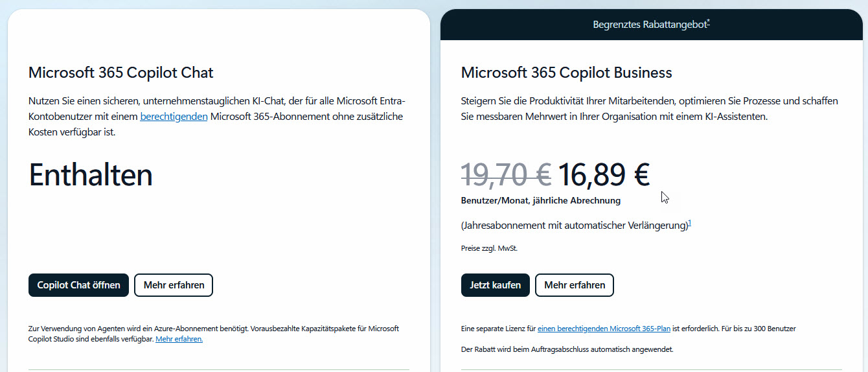Image resolution: width=868 pixels, height=372 pixels.
Task: Click the Copilot Chat description paragraph
Action: tap(217, 117)
